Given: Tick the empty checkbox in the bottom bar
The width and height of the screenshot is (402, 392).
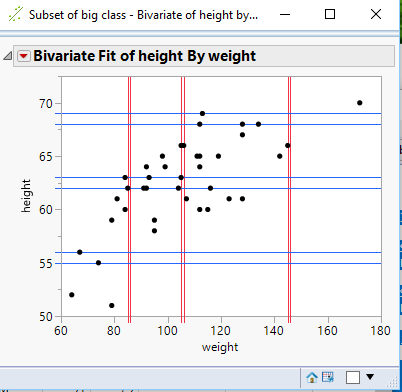Looking at the screenshot, I should point(353,378).
